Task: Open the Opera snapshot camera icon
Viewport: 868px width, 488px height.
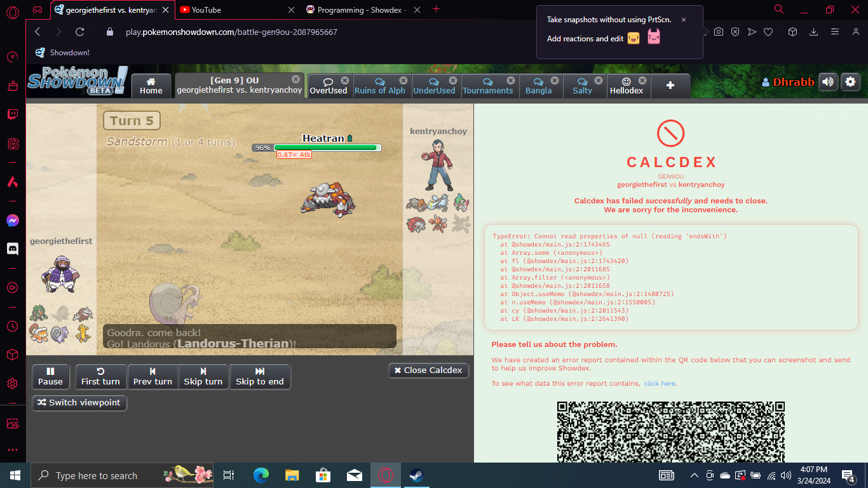Action: pos(718,32)
